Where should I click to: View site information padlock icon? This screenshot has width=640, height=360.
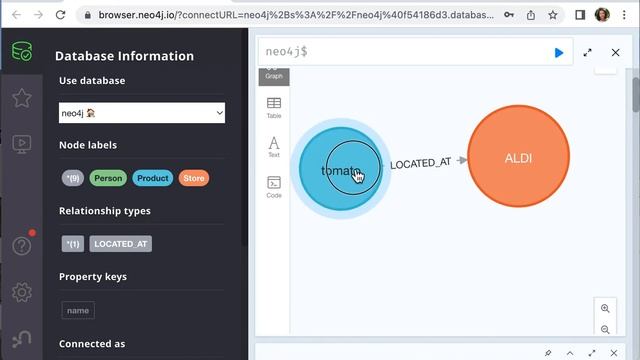[87, 15]
